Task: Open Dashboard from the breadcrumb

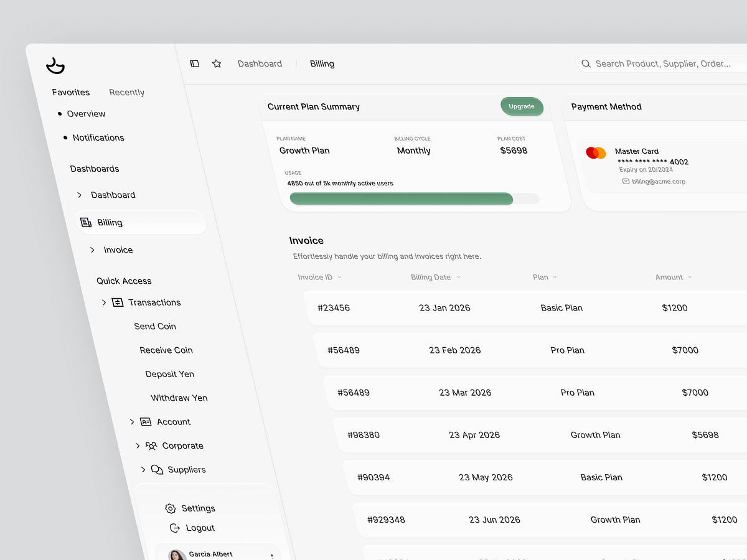Action: tap(260, 63)
